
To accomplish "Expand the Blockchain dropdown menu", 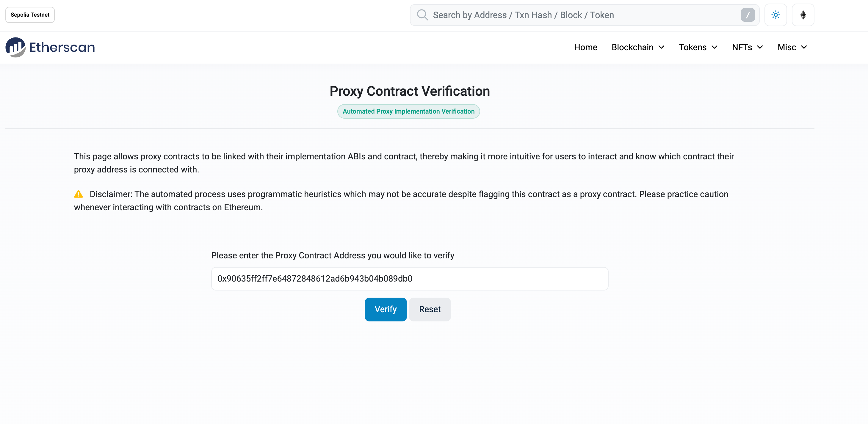I will [638, 47].
